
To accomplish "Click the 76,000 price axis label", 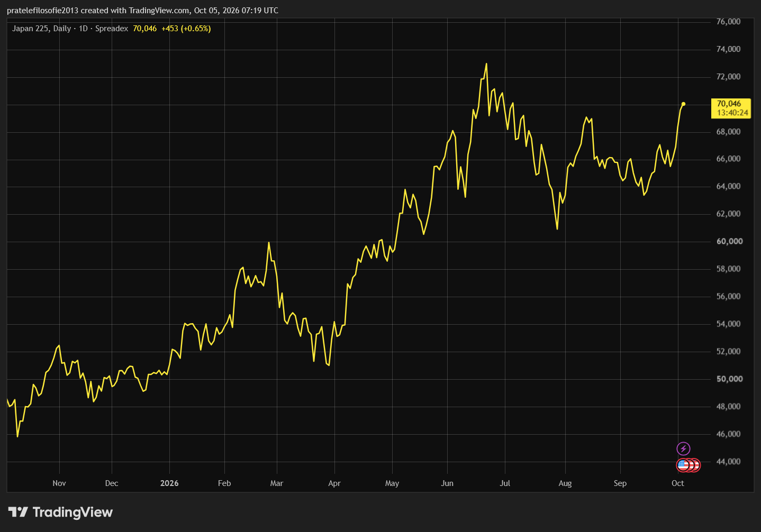I will [728, 22].
